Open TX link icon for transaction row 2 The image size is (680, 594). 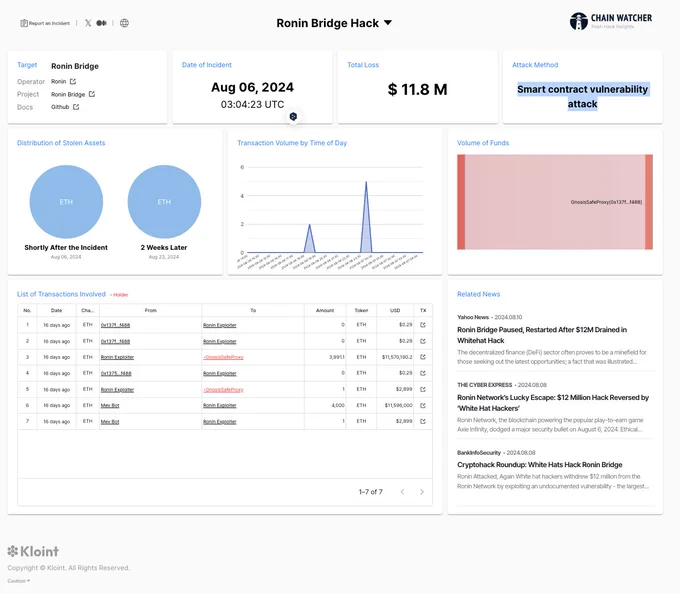[423, 341]
